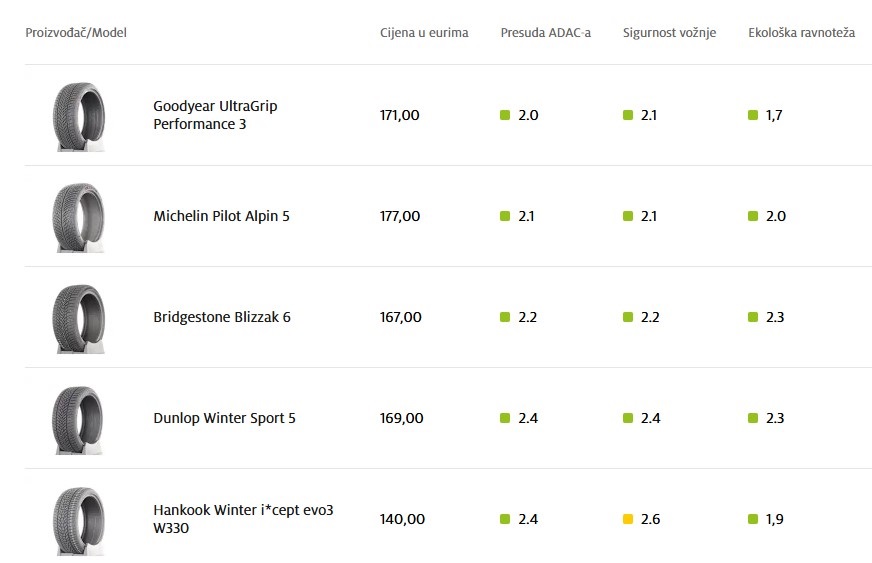Click the green ADAC rating square for Goodyear
This screenshot has width=872, height=563.
pyautogui.click(x=505, y=115)
